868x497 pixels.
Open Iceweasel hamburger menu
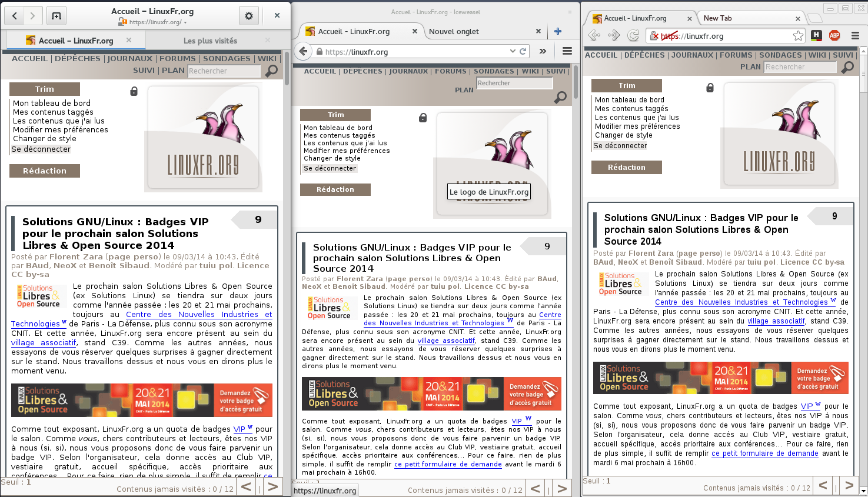567,51
